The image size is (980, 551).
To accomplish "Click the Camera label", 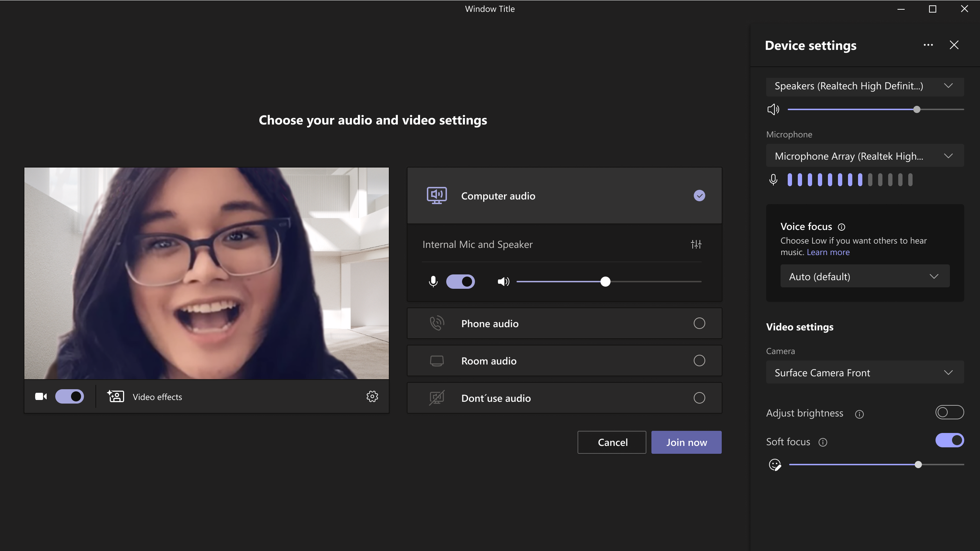I will click(x=780, y=351).
